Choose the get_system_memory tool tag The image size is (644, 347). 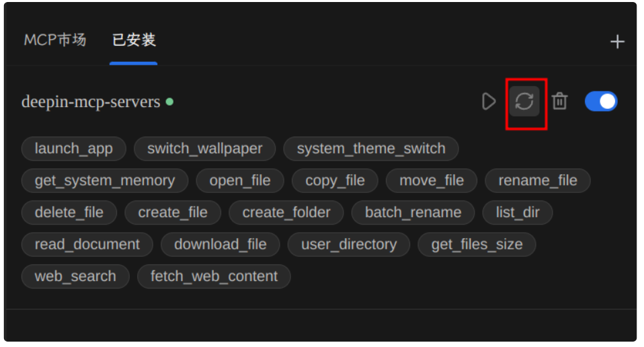[x=105, y=181]
